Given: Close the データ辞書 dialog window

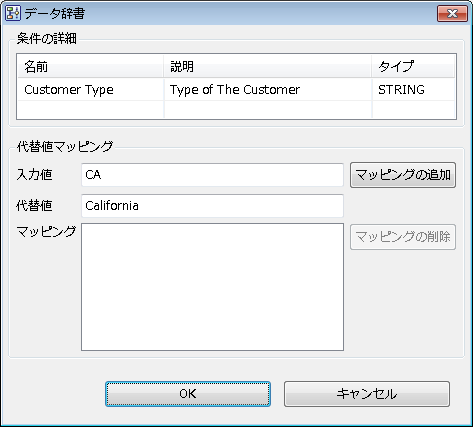Looking at the screenshot, I should [452, 14].
